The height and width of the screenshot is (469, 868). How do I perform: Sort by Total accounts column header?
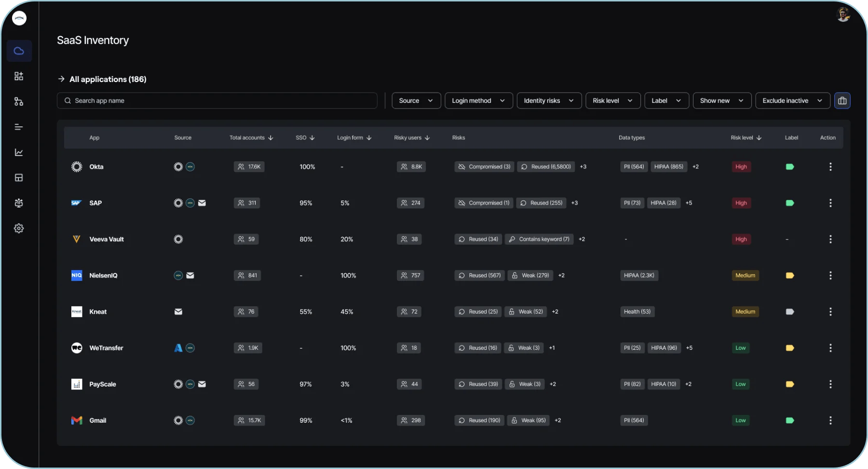pos(251,138)
